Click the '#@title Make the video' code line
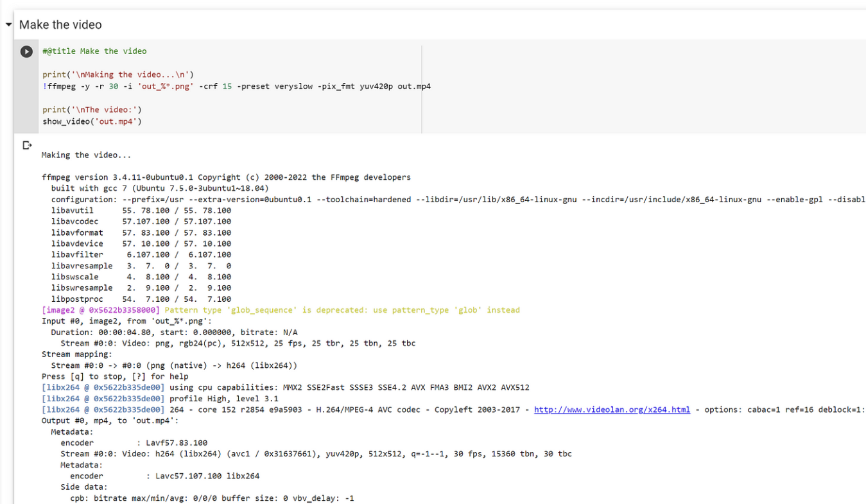Image resolution: width=866 pixels, height=504 pixels. (x=94, y=51)
